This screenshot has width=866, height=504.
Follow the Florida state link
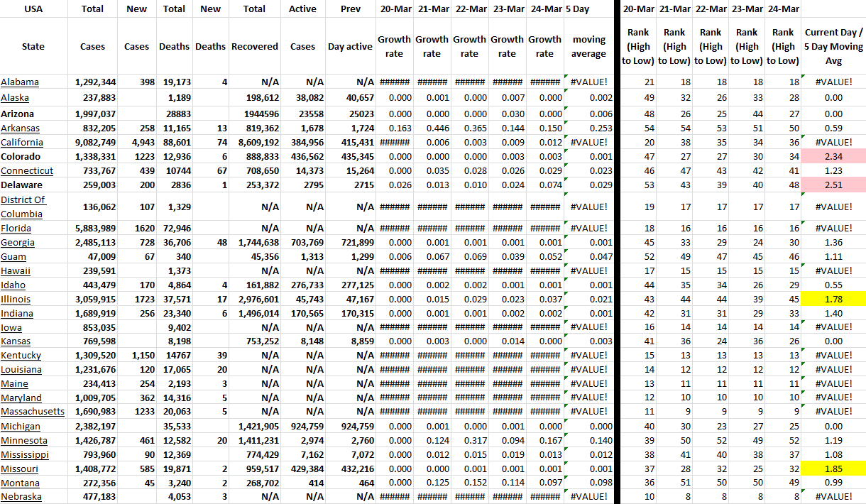16,228
